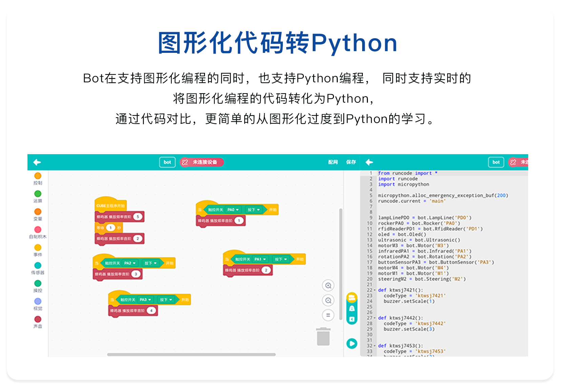The image size is (561, 392).
Task: Click the 保存 save button
Action: pos(351,162)
